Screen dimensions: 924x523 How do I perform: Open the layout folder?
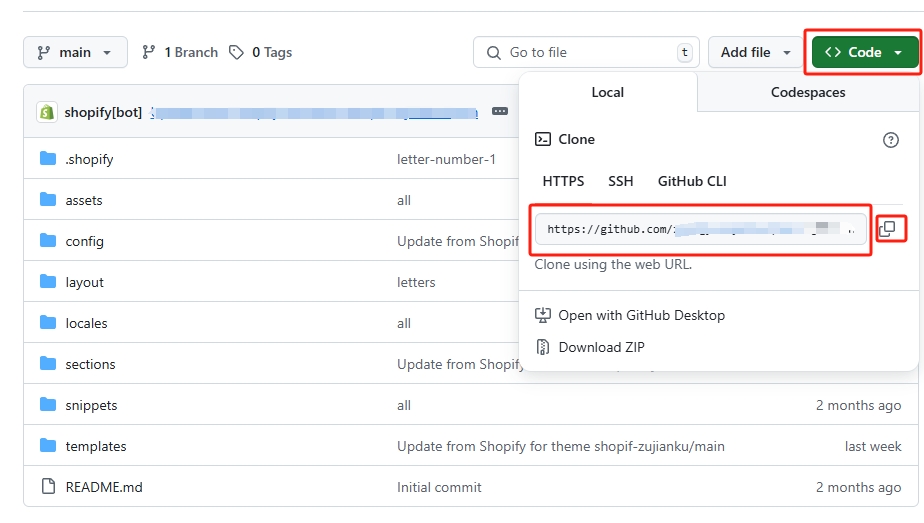(84, 283)
